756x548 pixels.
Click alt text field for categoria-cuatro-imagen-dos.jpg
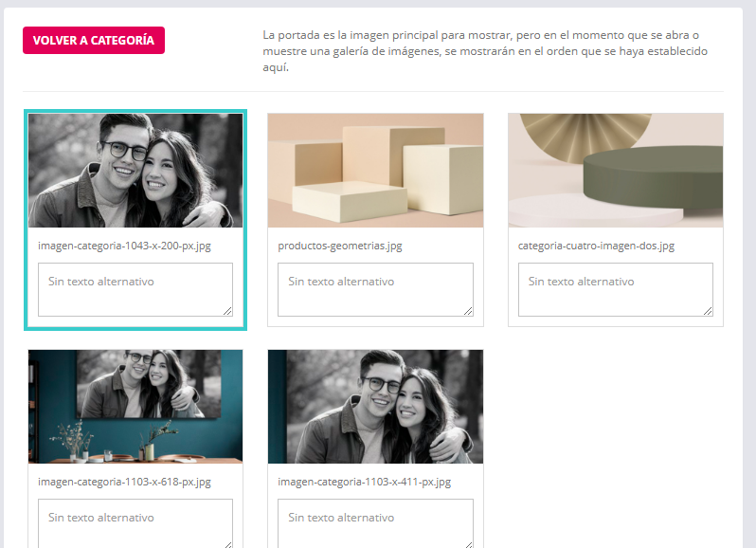pos(616,289)
